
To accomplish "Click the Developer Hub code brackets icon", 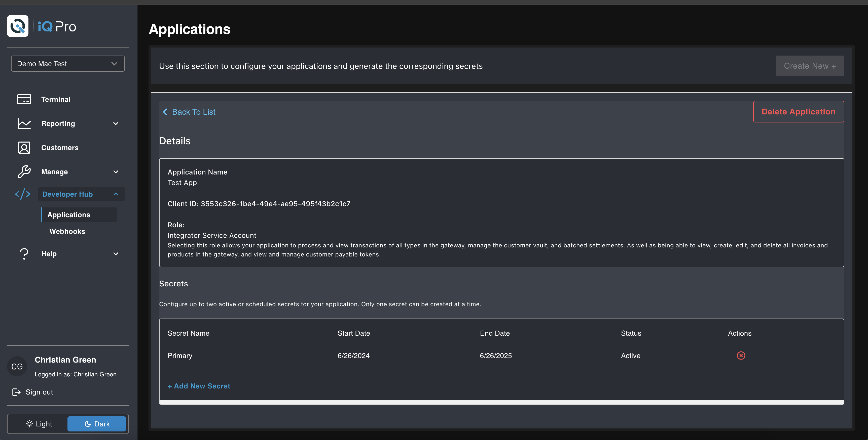I will click(23, 194).
